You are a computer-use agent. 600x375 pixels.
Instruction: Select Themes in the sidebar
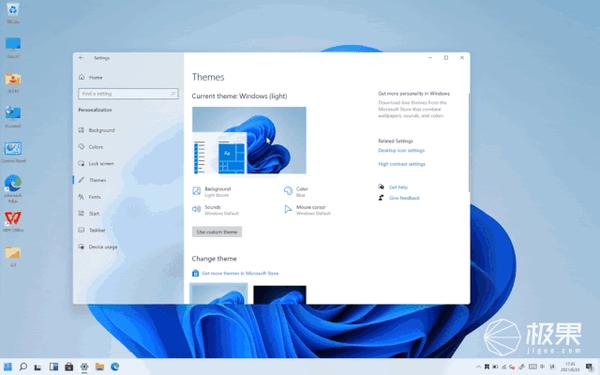click(92, 180)
